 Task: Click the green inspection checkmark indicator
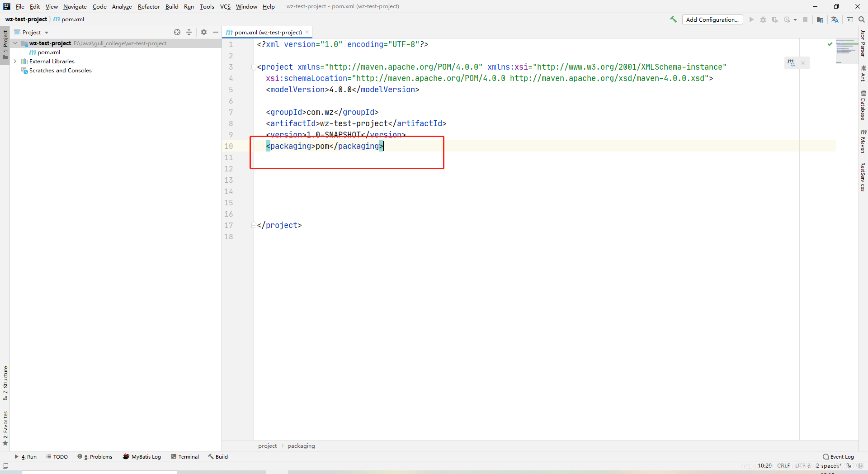tap(830, 44)
